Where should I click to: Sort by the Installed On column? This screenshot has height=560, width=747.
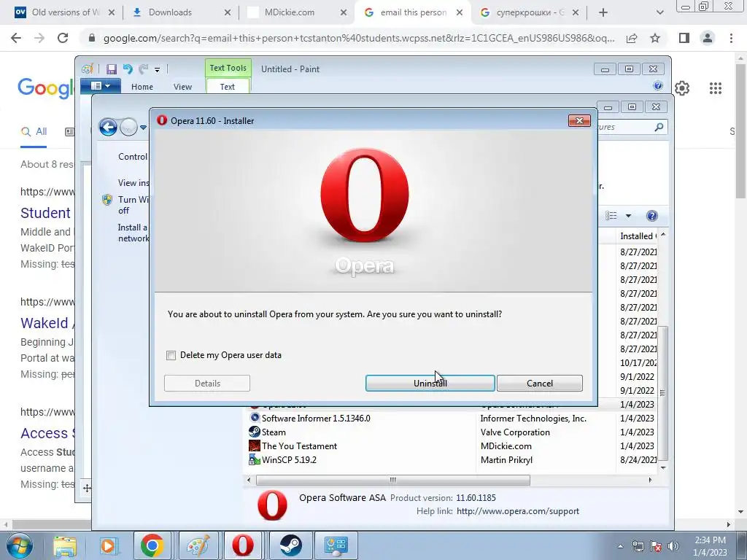point(638,236)
